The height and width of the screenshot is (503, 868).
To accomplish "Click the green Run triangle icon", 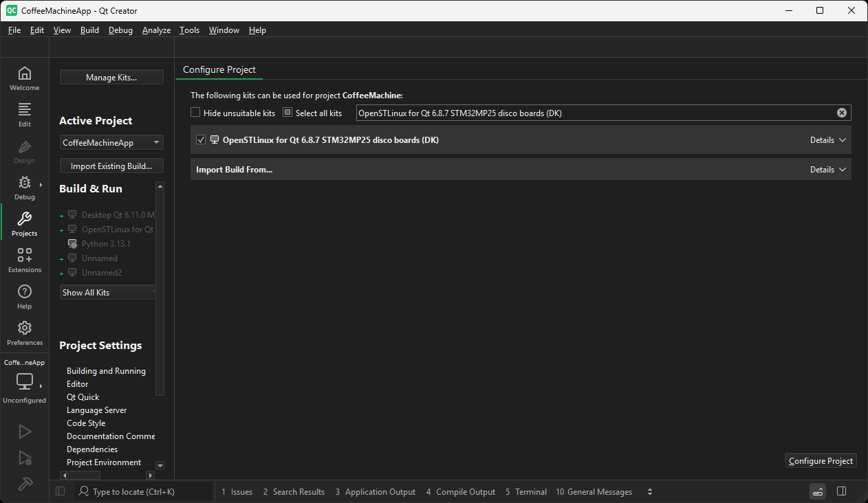I will pyautogui.click(x=24, y=431).
